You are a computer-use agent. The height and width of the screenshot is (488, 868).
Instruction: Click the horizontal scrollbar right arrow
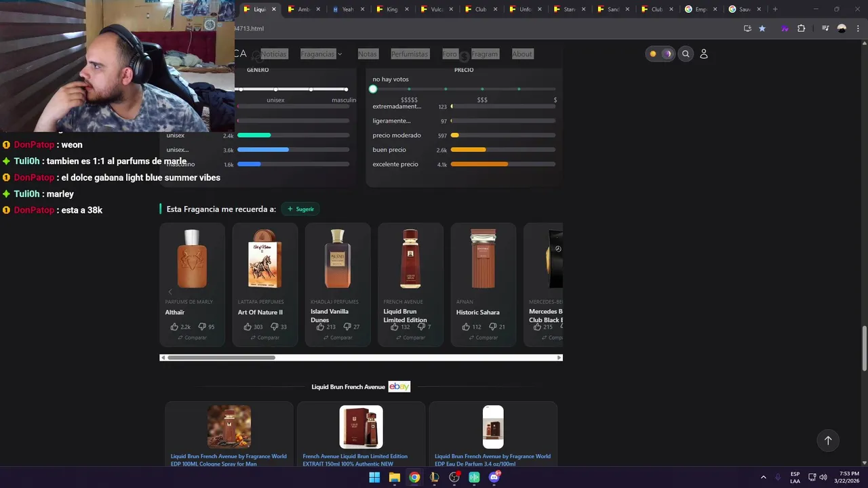pyautogui.click(x=559, y=358)
